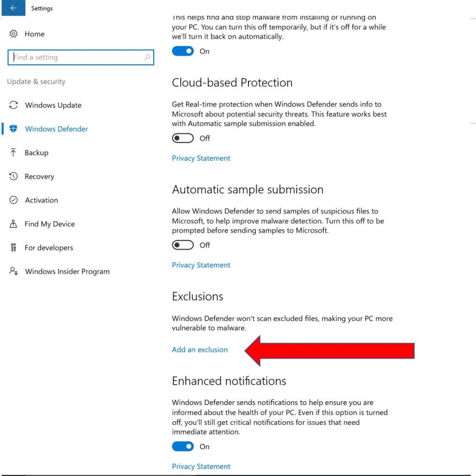Click the Add an exclusion link

tap(200, 350)
